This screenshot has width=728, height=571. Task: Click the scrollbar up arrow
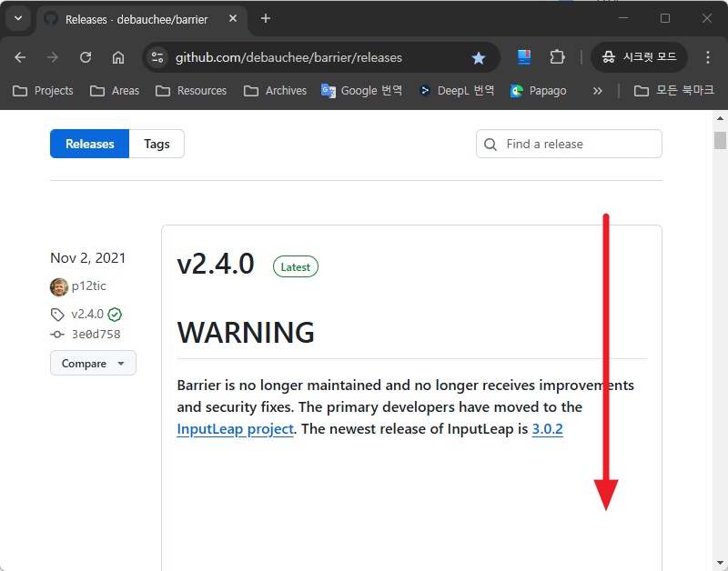[720, 118]
